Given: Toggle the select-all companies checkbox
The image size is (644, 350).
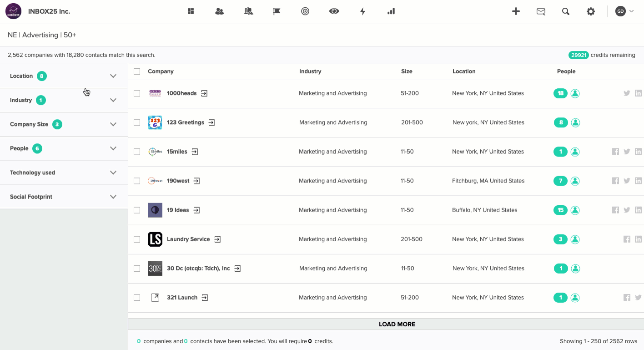Looking at the screenshot, I should click(x=137, y=71).
